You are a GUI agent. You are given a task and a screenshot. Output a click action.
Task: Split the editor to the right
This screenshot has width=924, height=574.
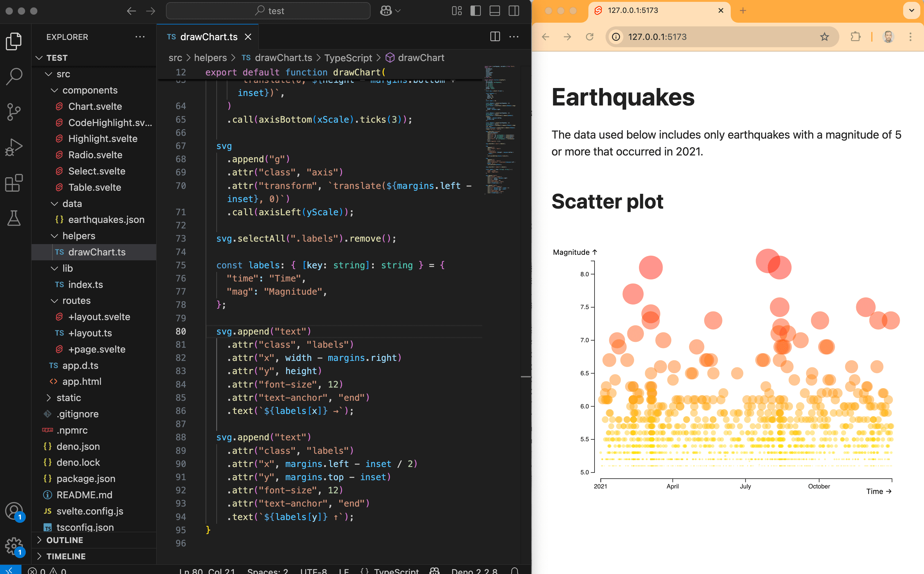495,37
